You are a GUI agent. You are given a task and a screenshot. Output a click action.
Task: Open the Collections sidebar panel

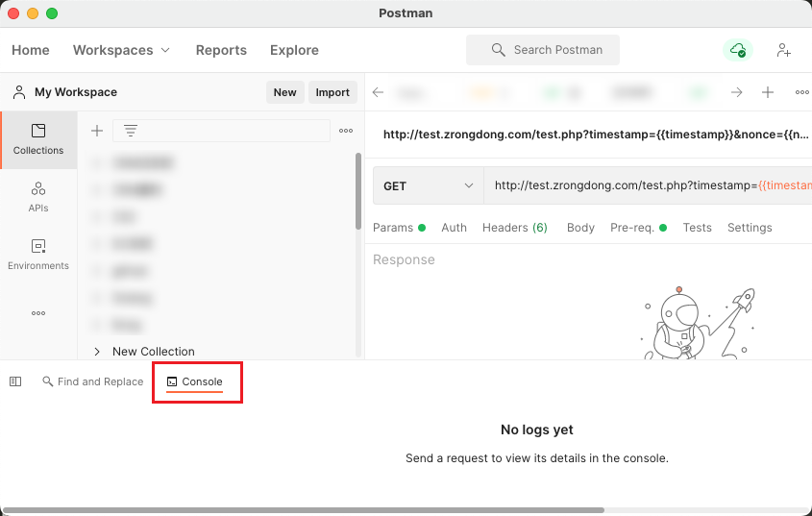point(38,140)
